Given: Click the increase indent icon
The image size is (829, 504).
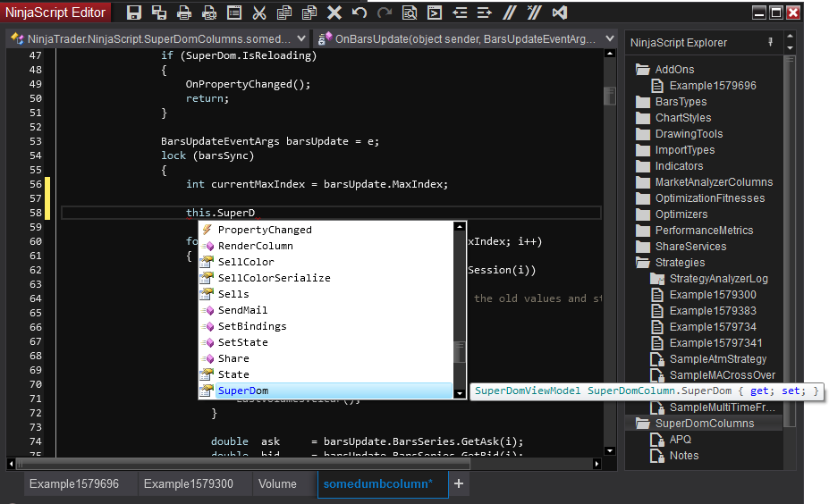Looking at the screenshot, I should tap(484, 13).
